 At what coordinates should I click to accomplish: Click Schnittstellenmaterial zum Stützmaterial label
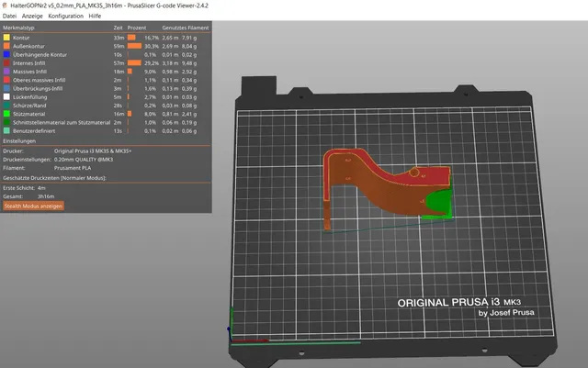62,123
